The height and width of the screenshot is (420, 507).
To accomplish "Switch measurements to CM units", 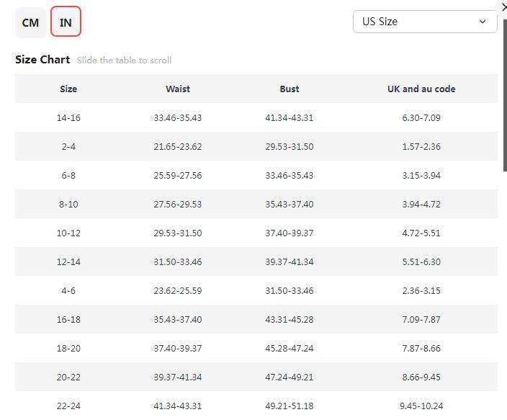I will coord(30,22).
